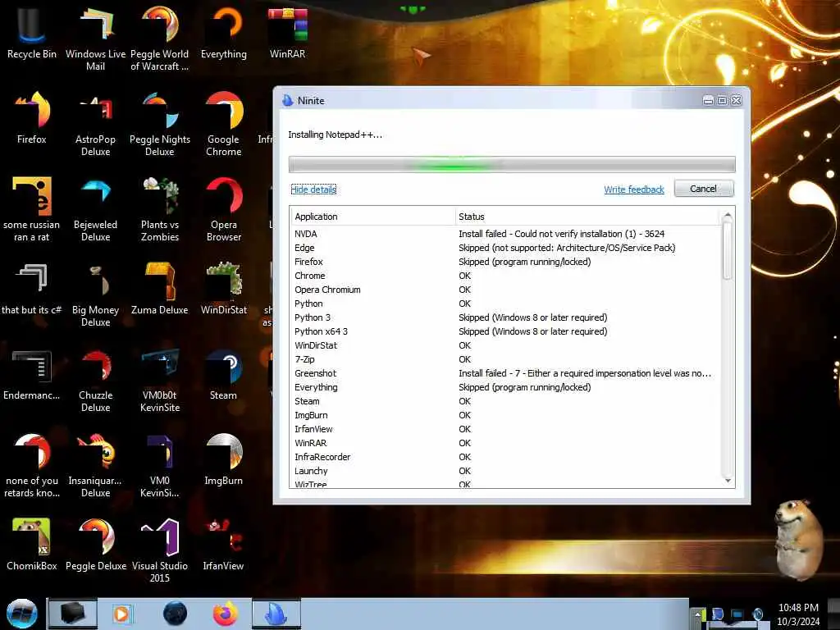
Task: Select Peggle Nights Deluxe icon
Action: click(x=160, y=124)
